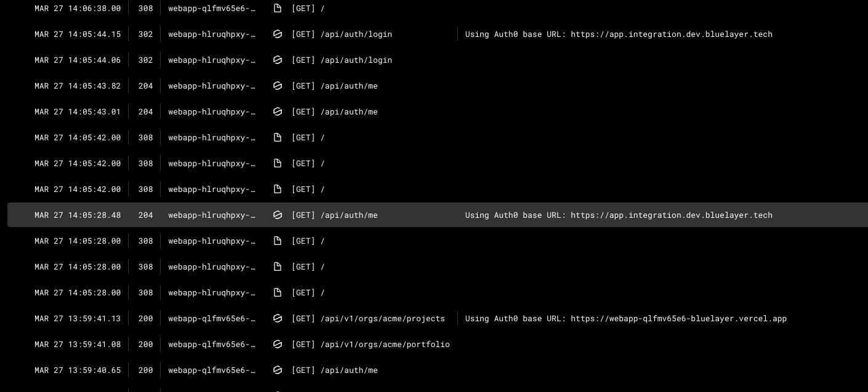Open the [GET] / request logged at 14:06:38.00
868x392 pixels.
pos(308,9)
